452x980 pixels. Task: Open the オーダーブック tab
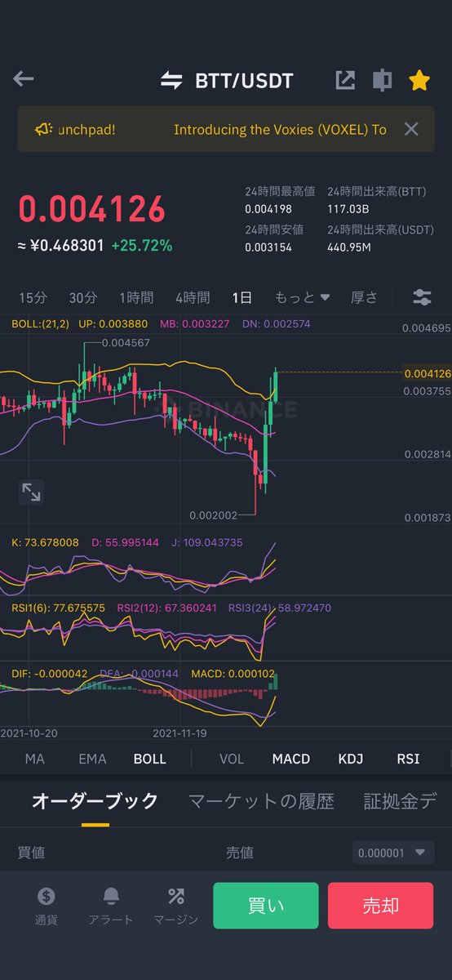pos(95,801)
